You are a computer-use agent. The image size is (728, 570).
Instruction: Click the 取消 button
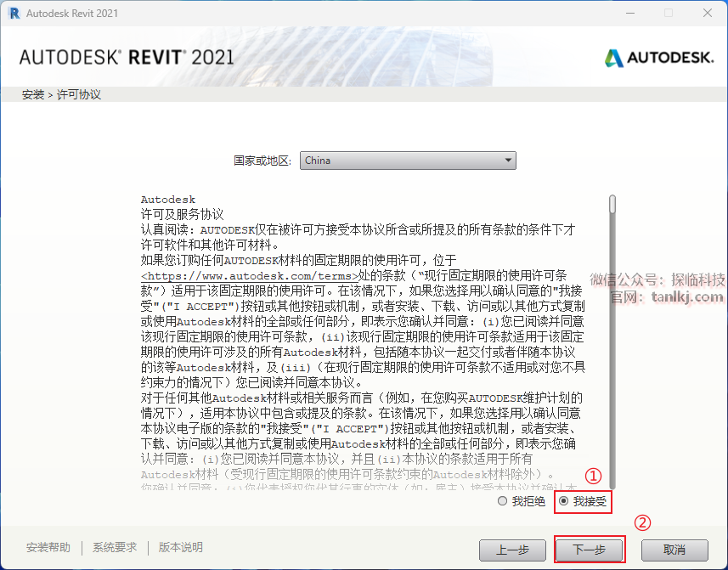pos(674,550)
